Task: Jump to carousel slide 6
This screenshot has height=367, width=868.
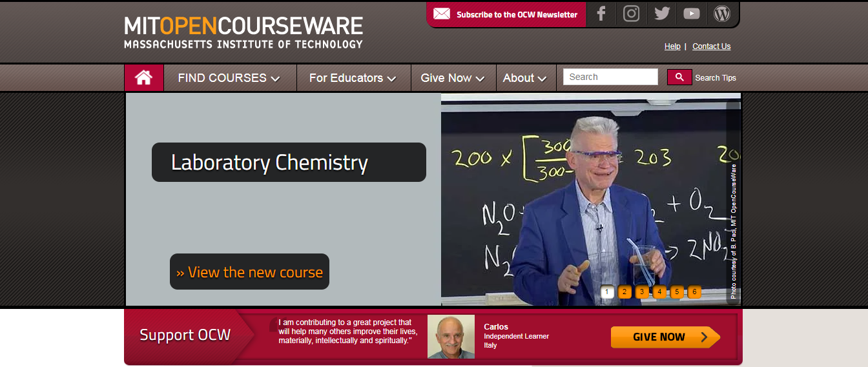Action: (x=694, y=292)
